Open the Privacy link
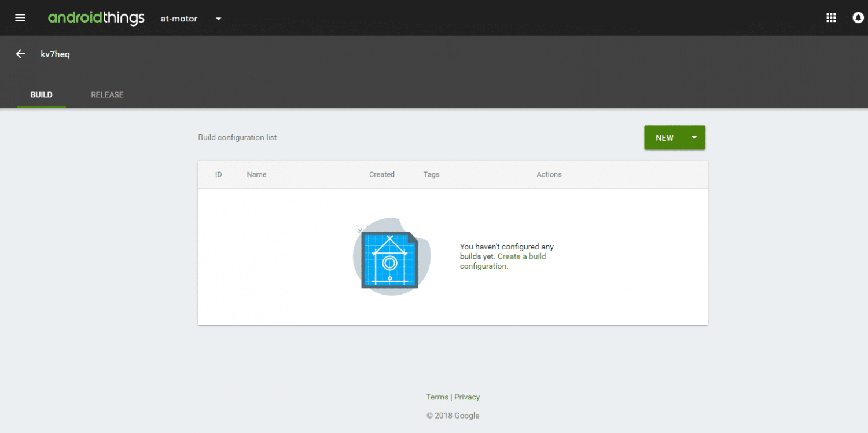The height and width of the screenshot is (433, 868). [x=467, y=397]
